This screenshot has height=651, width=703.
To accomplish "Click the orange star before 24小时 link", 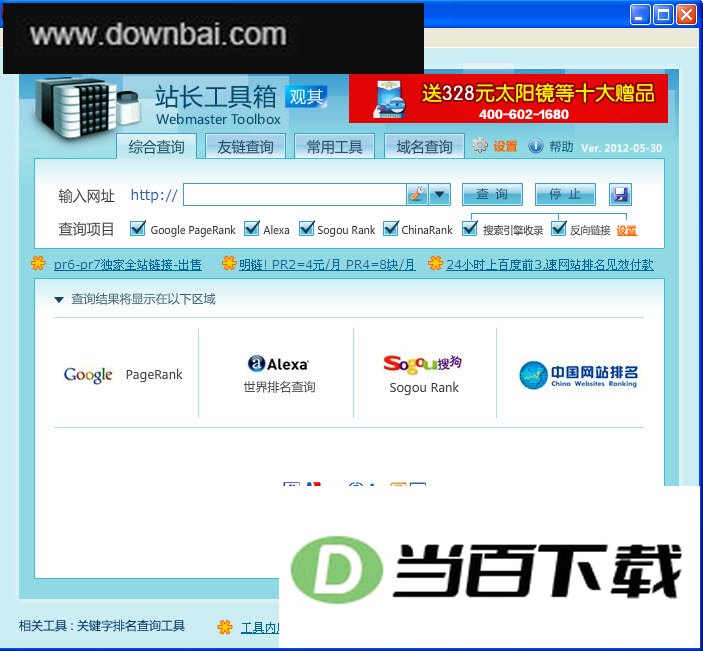I will point(435,263).
